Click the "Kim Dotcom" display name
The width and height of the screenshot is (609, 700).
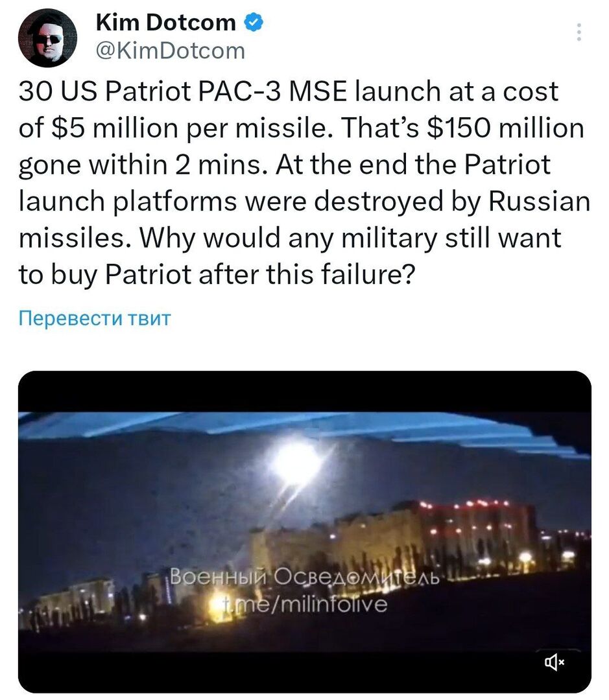click(165, 23)
